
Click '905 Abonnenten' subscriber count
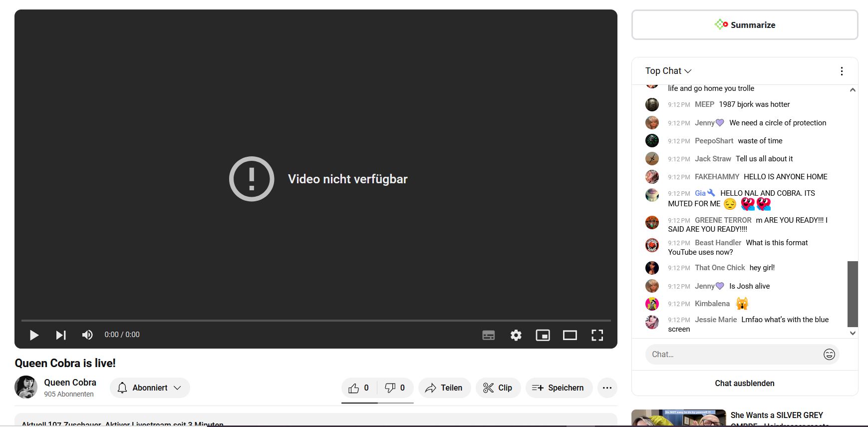pos(69,394)
